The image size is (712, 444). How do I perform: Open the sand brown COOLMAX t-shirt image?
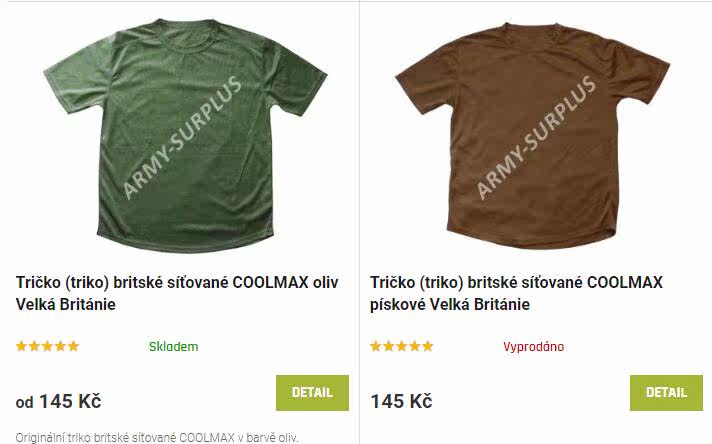click(532, 135)
